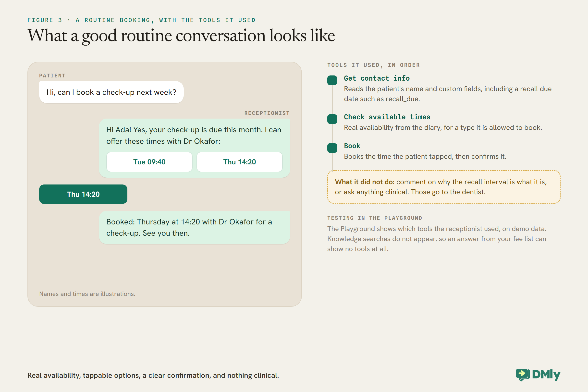Click the 'TESTING IN THE PLAYGROUND' heading

(375, 218)
